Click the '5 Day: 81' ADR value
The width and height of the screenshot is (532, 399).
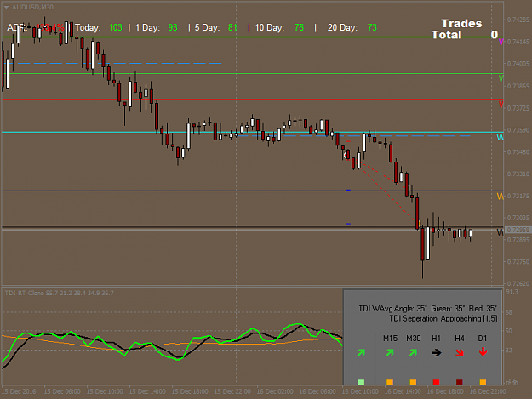(x=216, y=27)
